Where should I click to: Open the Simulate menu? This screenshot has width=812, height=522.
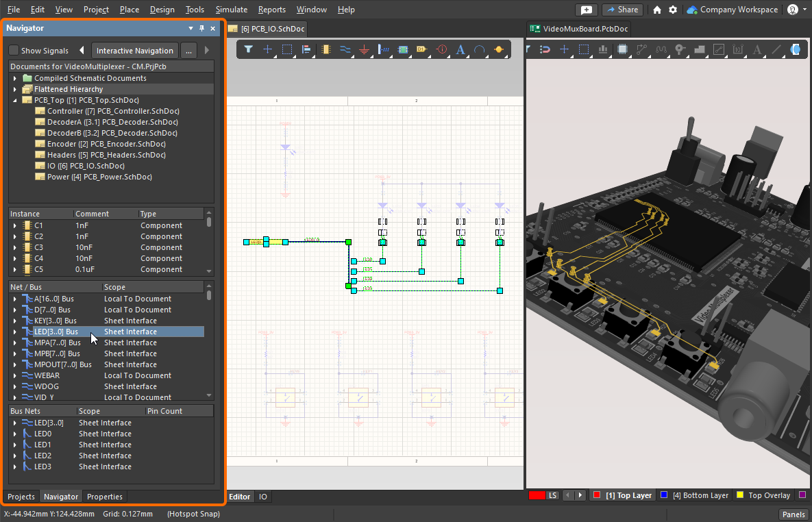(232, 10)
